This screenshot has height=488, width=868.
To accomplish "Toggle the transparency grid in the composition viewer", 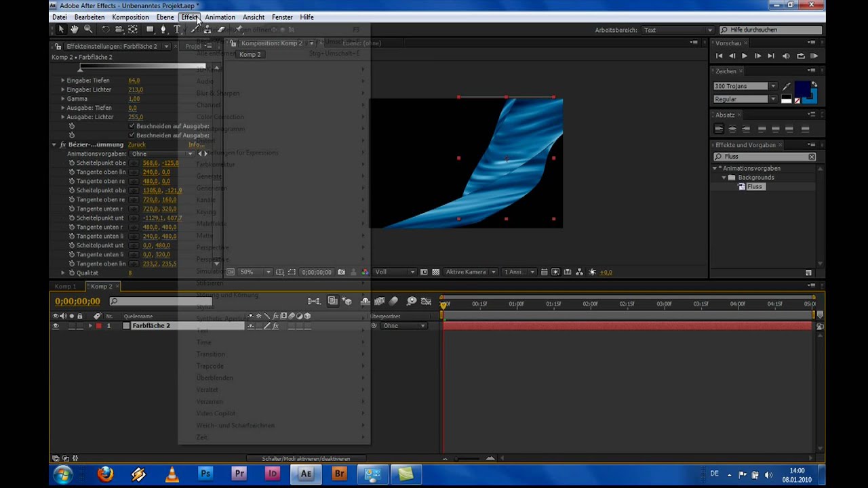I will click(435, 272).
